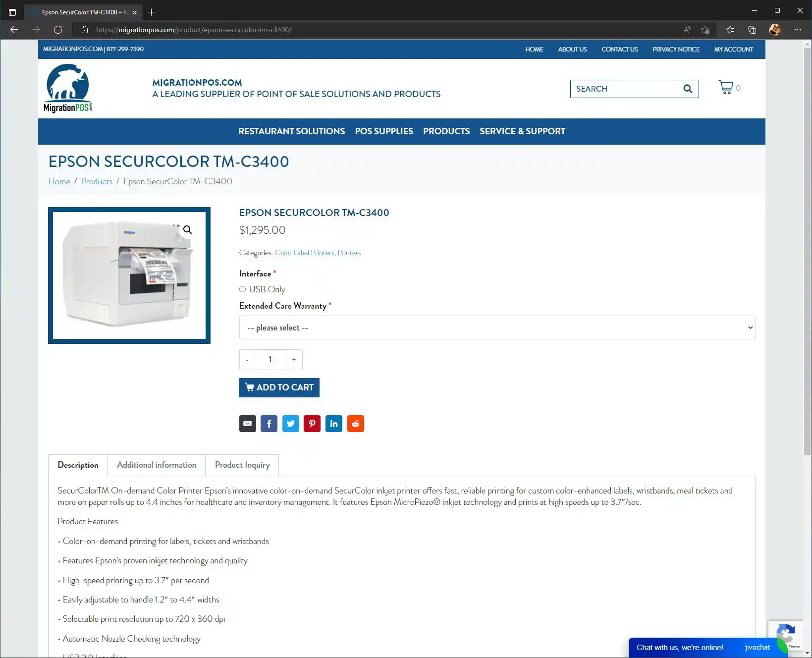Open browser Collections icon
This screenshot has height=658, width=812.
(752, 30)
